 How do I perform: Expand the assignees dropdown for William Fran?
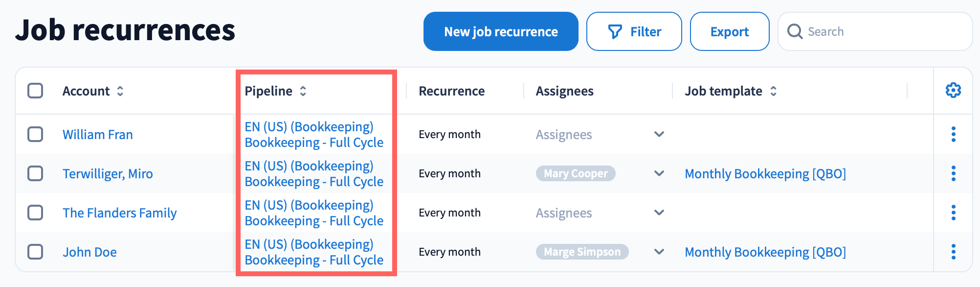point(659,134)
